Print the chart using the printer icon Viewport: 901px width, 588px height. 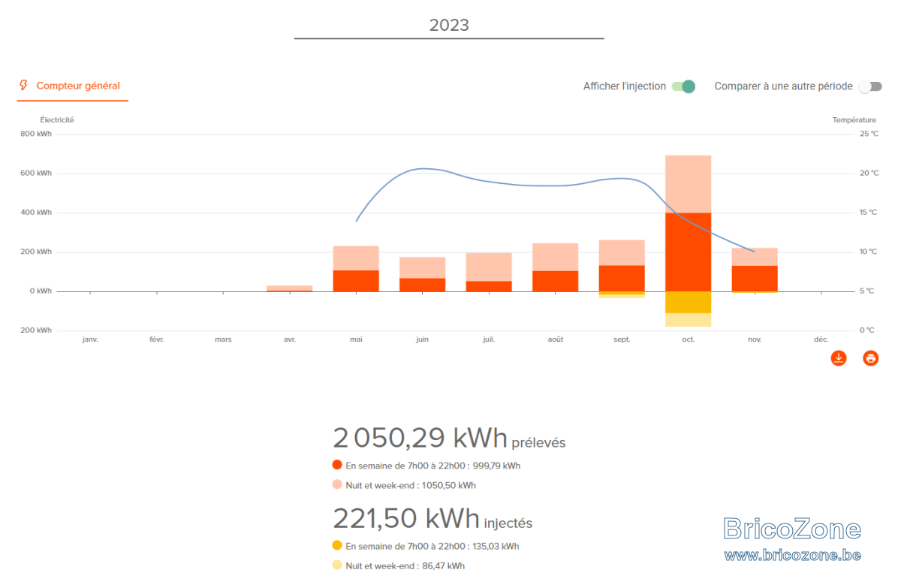pyautogui.click(x=871, y=358)
